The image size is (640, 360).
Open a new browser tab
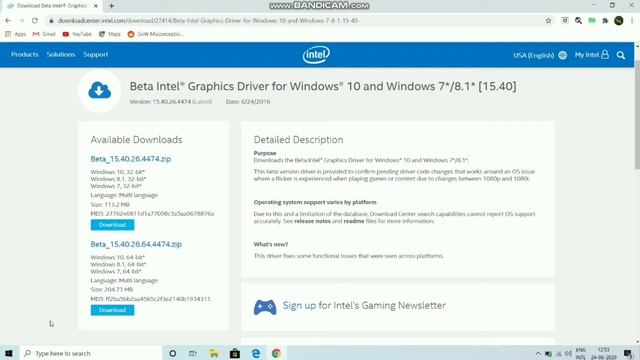[x=111, y=6]
